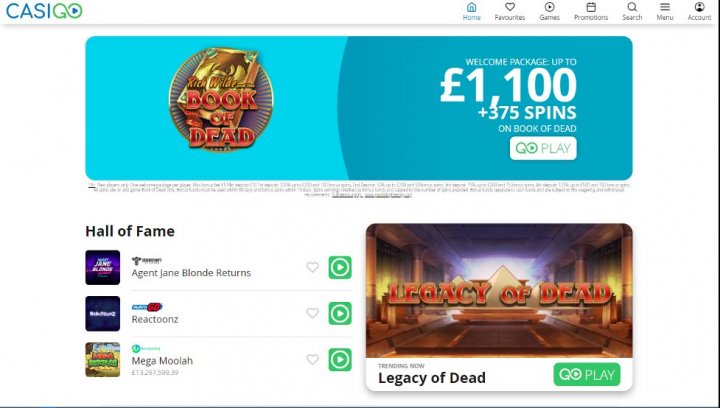Open the Promotions calendar icon

point(591,7)
